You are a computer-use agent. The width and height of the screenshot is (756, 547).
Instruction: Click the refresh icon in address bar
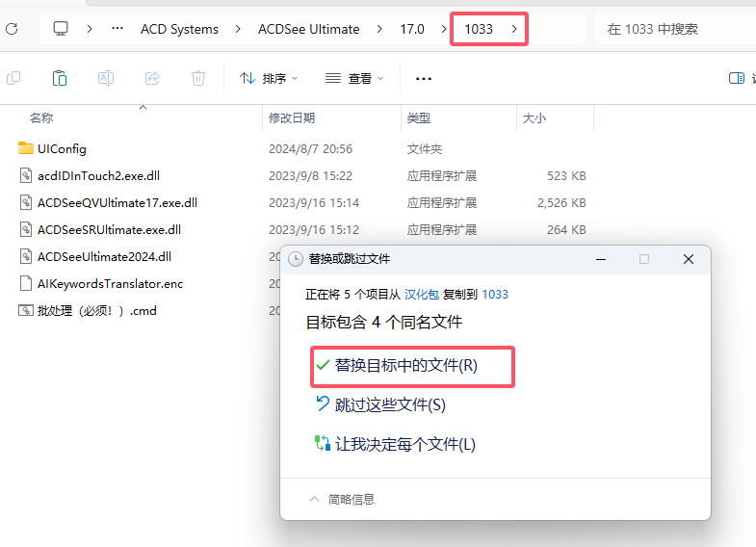tap(12, 29)
